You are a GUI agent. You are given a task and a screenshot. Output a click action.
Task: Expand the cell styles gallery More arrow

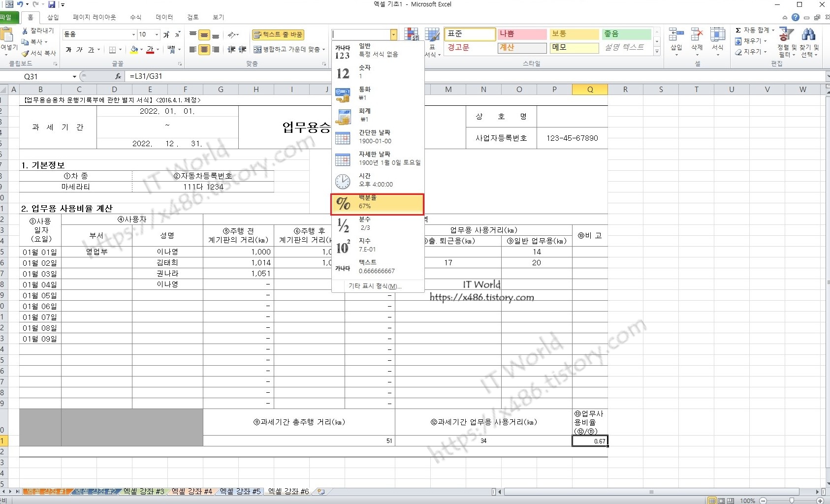[657, 51]
